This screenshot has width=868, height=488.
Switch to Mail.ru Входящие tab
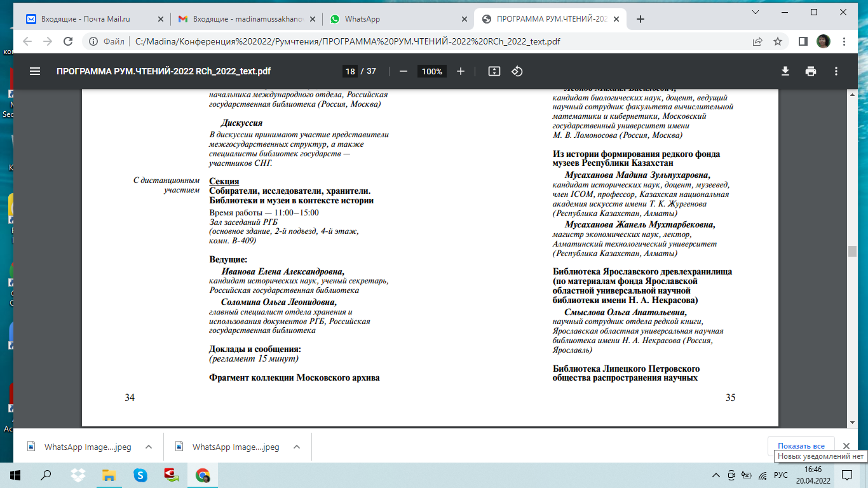pyautogui.click(x=95, y=19)
